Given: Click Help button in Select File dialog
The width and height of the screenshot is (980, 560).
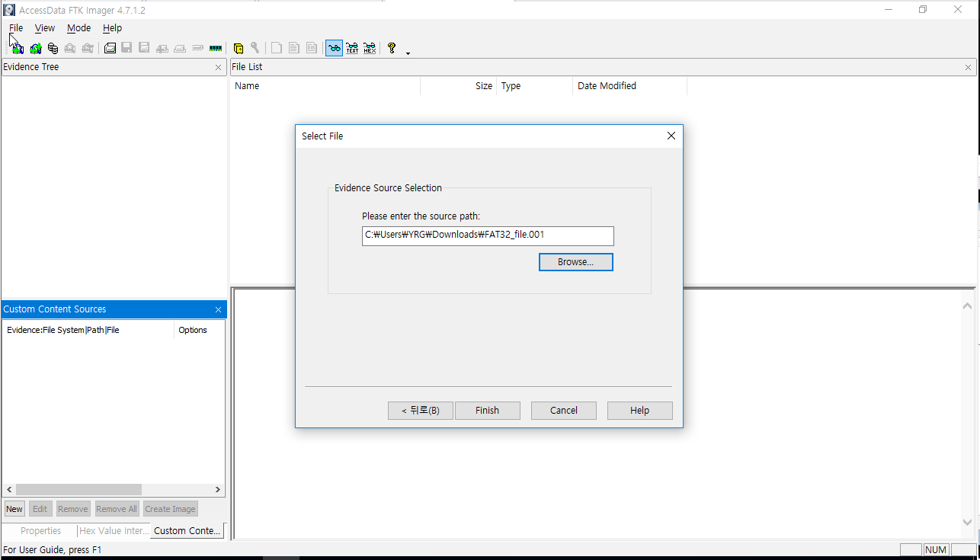Looking at the screenshot, I should pos(639,410).
